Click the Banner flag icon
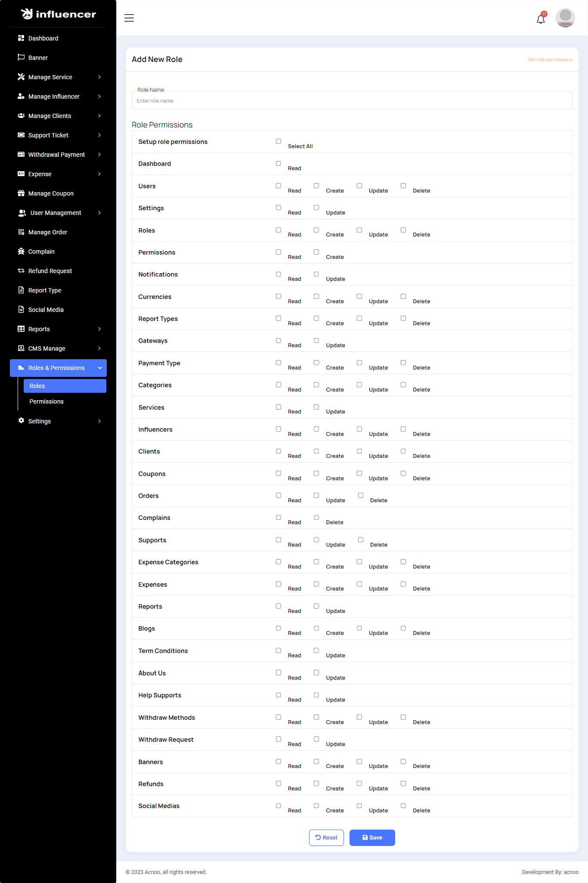Viewport: 588px width, 883px height. [21, 58]
